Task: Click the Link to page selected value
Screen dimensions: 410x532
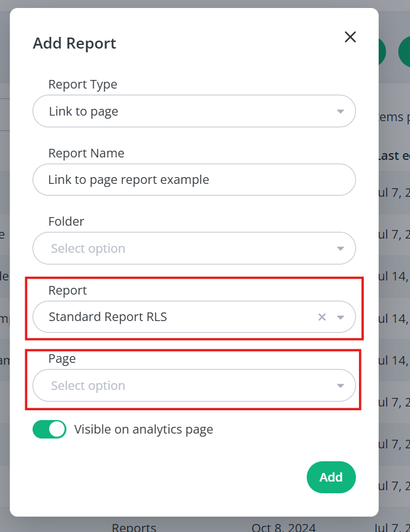Action: click(84, 111)
